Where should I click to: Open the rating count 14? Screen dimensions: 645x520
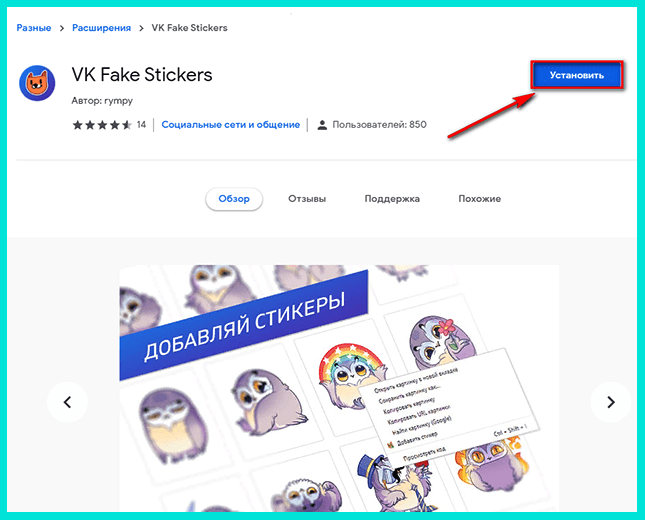(x=141, y=125)
